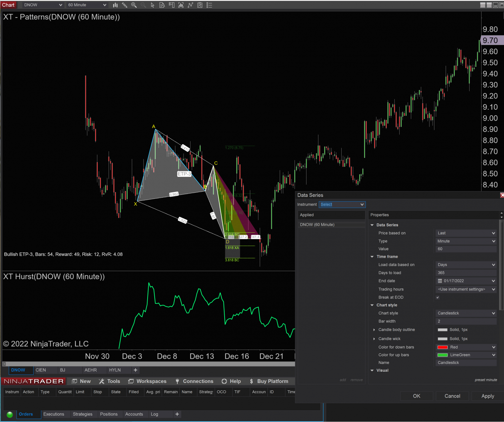The width and height of the screenshot is (504, 422).
Task: Expand the Candle wick row
Action: 374,339
